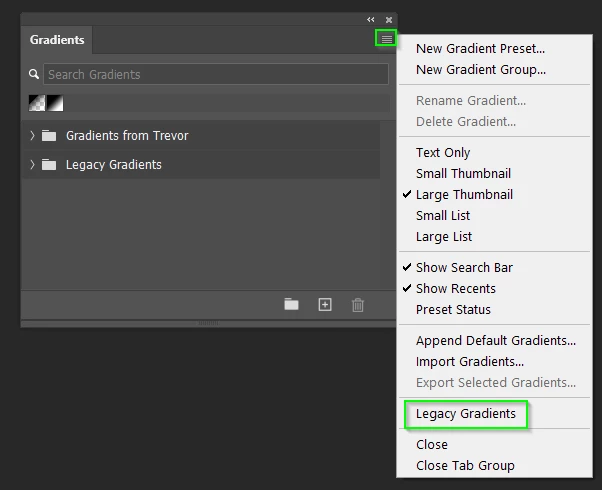This screenshot has width=602, height=490.
Task: Close the Gradients panel with X icon
Action: click(389, 20)
